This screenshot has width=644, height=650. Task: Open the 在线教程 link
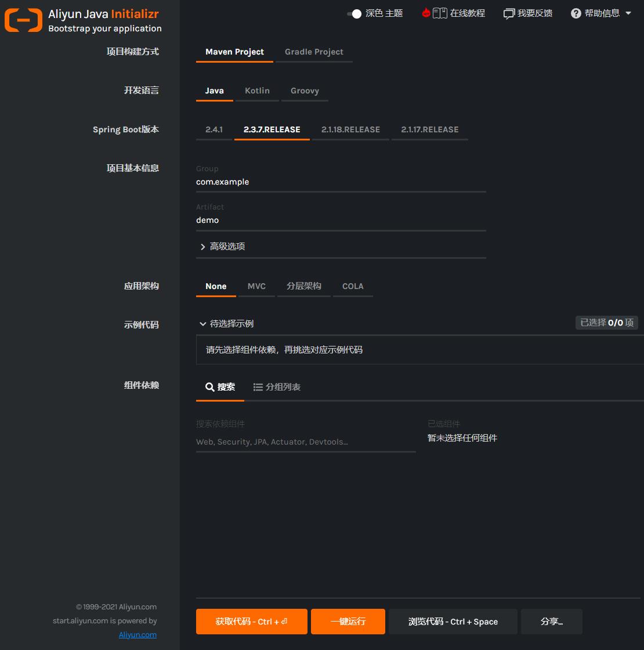click(x=468, y=13)
